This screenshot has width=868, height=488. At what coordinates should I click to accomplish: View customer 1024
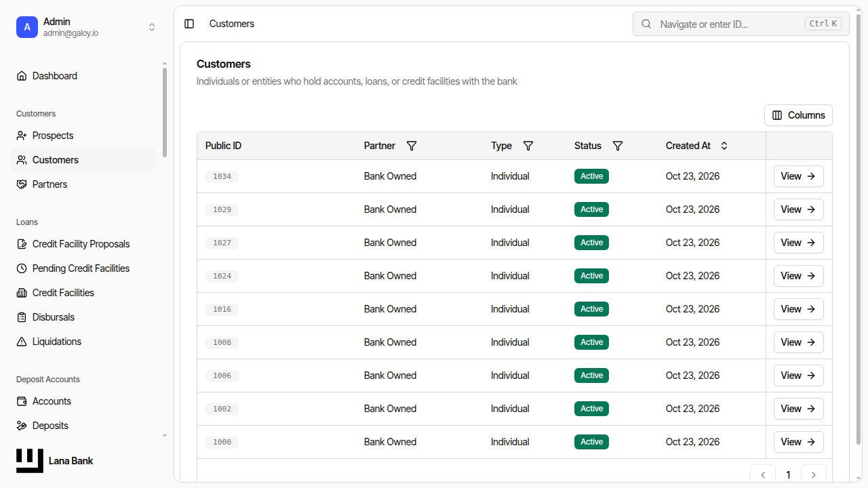(x=798, y=276)
